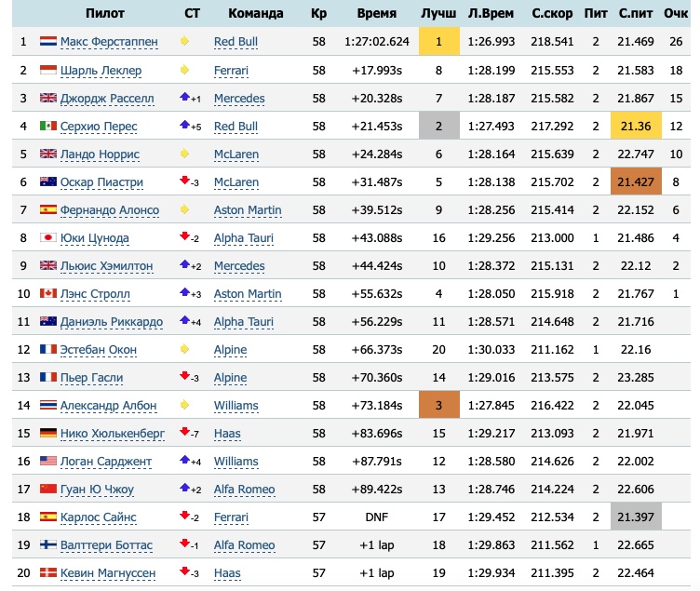Screen dimensions: 700x591
Task: Click the yellow highlighted pit time 21.36
Action: (636, 126)
